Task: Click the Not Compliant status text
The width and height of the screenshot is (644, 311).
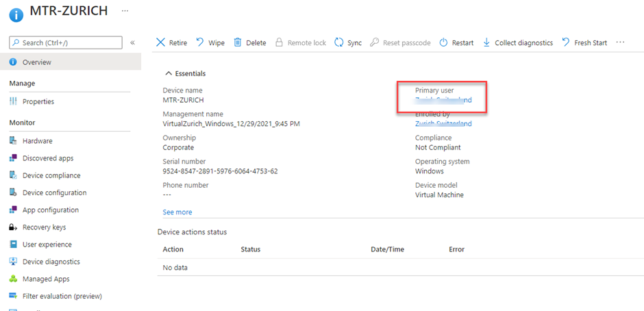Action: [438, 147]
